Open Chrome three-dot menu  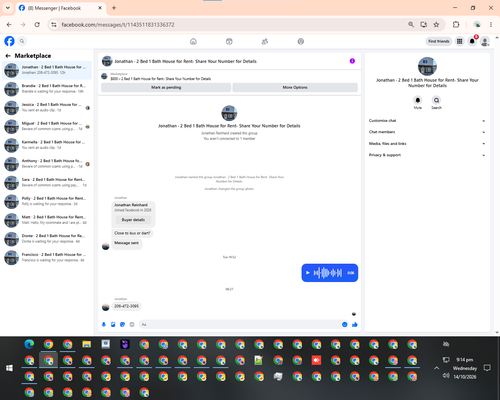coord(491,25)
